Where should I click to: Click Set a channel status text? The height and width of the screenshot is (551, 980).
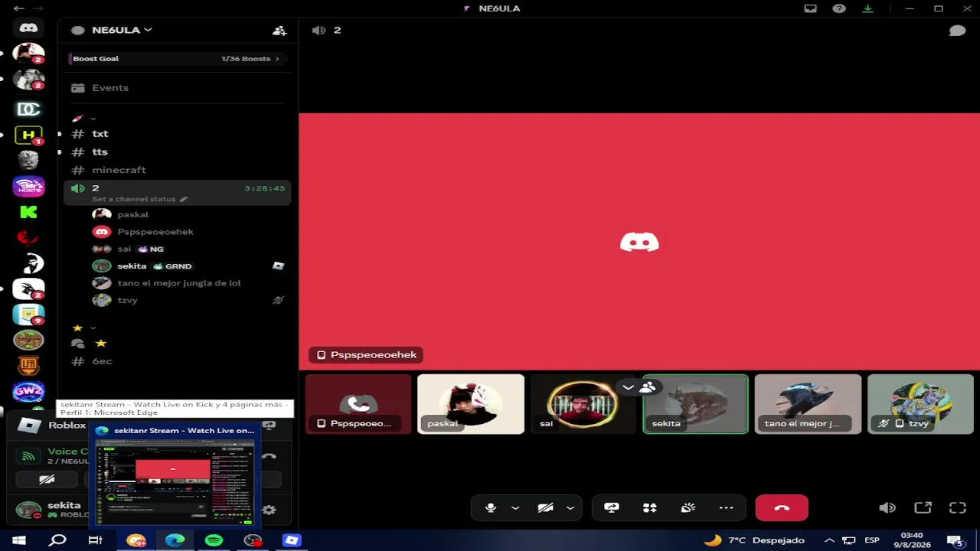(x=134, y=199)
